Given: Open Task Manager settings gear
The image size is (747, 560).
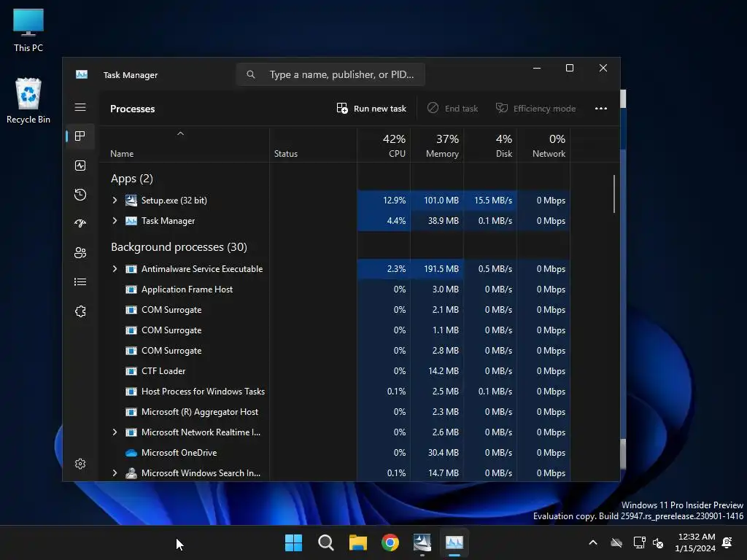Looking at the screenshot, I should click(80, 464).
